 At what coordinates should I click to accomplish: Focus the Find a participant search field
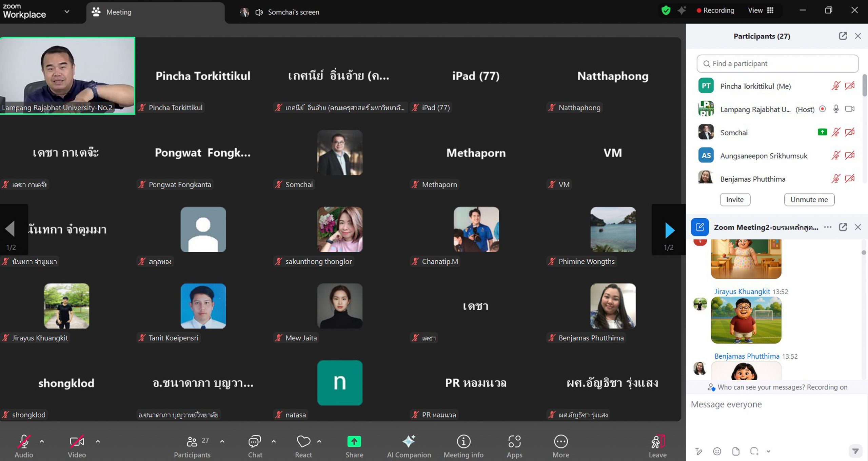[777, 64]
